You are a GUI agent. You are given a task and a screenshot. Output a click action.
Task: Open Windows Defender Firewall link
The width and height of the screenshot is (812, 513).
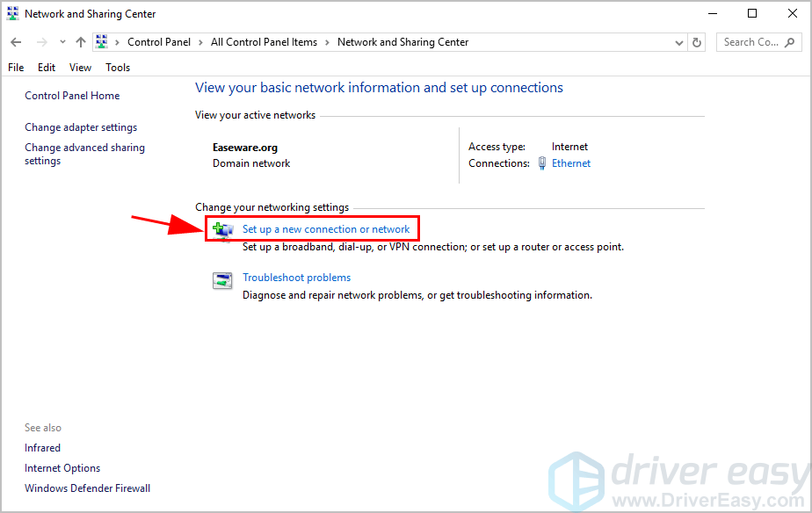[87, 488]
